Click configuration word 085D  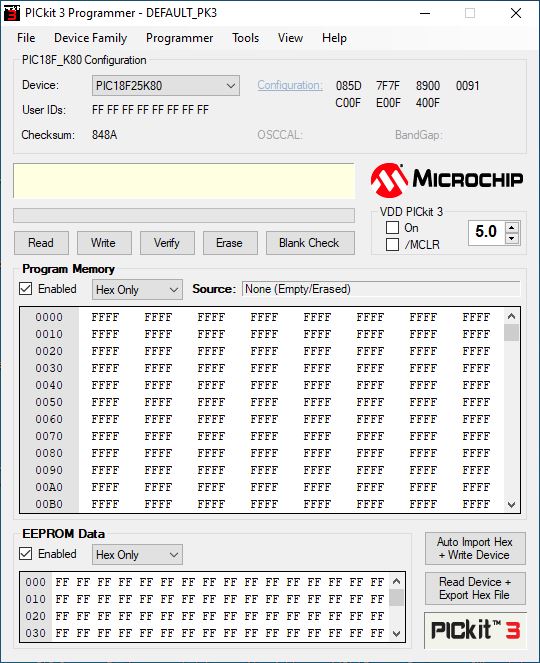pyautogui.click(x=348, y=86)
